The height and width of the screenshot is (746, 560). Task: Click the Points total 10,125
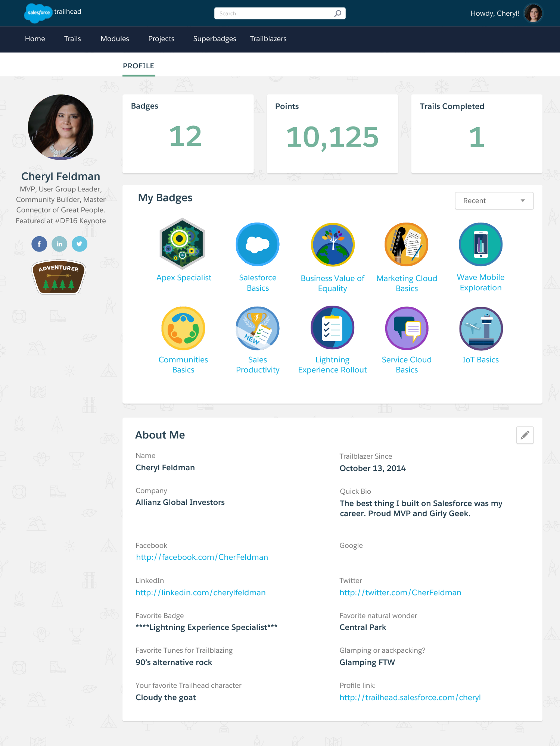[333, 137]
